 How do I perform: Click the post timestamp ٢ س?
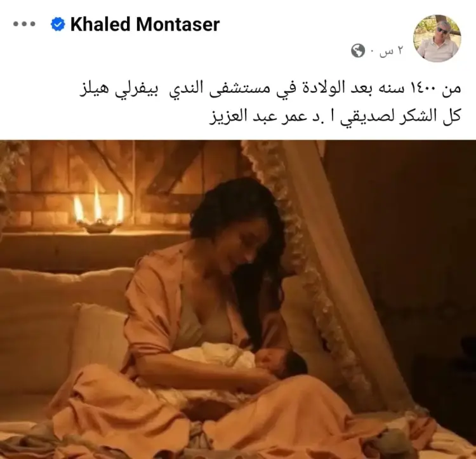[392, 51]
